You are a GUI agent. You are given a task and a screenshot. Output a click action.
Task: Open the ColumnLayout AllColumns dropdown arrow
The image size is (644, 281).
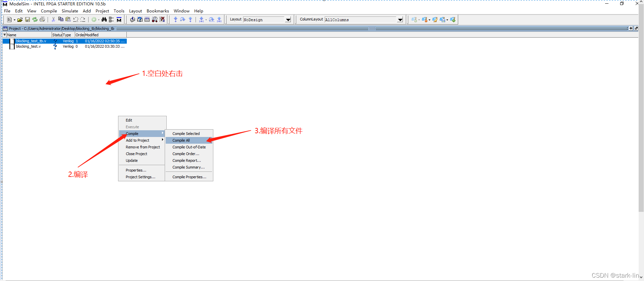400,20
